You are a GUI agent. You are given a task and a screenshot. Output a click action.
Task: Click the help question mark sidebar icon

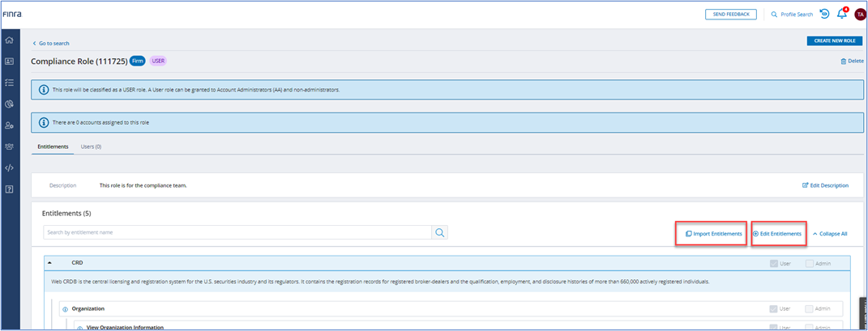9,189
